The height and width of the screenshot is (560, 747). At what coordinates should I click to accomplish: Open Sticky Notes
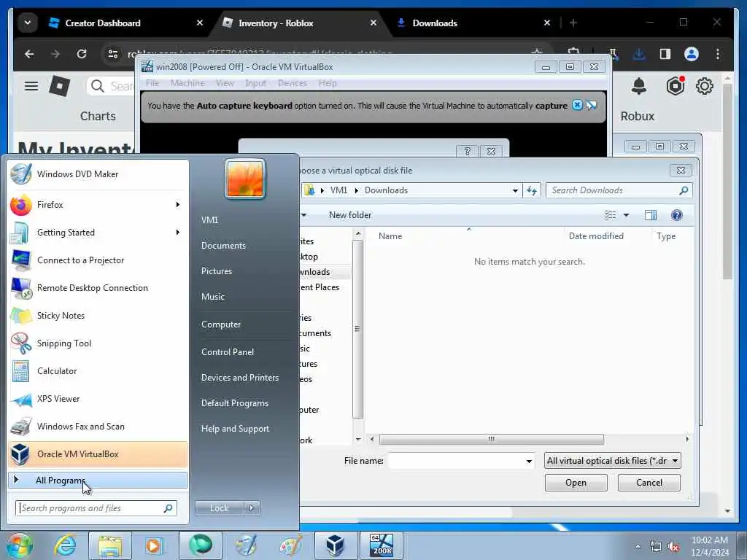point(98,316)
